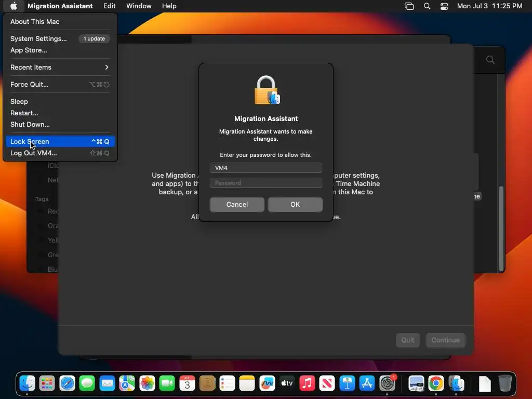Click OK in password dialog
532x399 pixels.
pyautogui.click(x=295, y=205)
